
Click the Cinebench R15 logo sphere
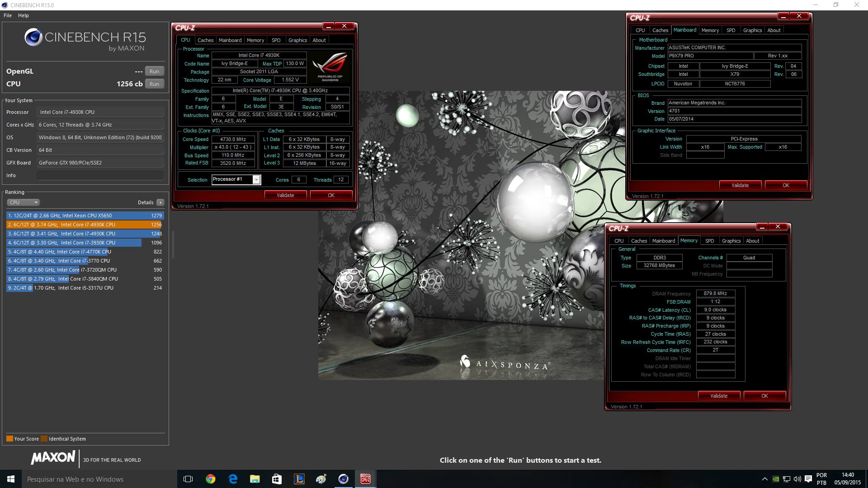pos(33,38)
